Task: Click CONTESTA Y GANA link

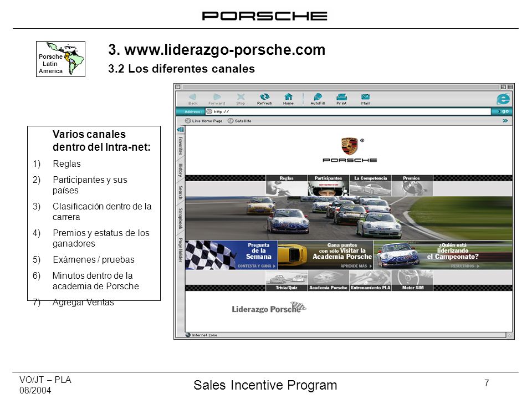Action: coord(257,266)
